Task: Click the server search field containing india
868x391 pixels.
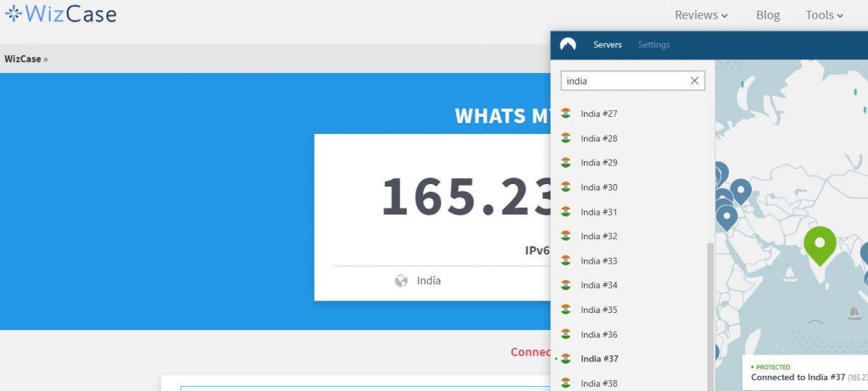Action: pos(632,81)
